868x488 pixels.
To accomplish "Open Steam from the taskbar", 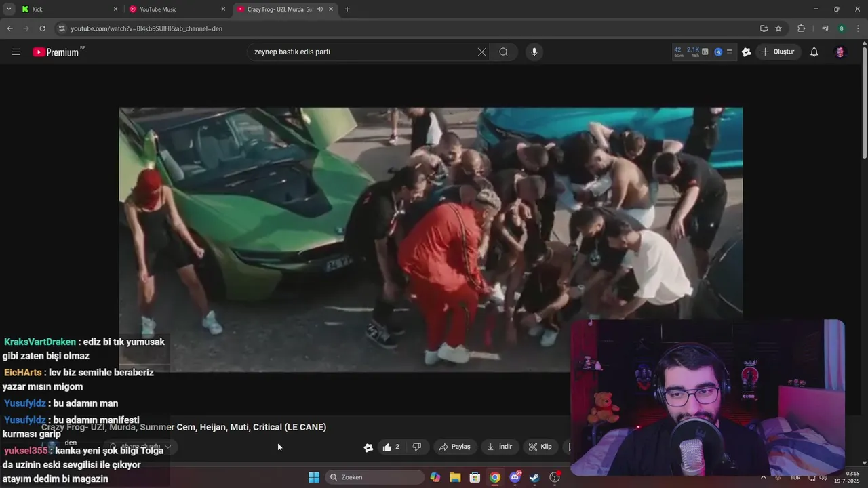I will pos(534,477).
